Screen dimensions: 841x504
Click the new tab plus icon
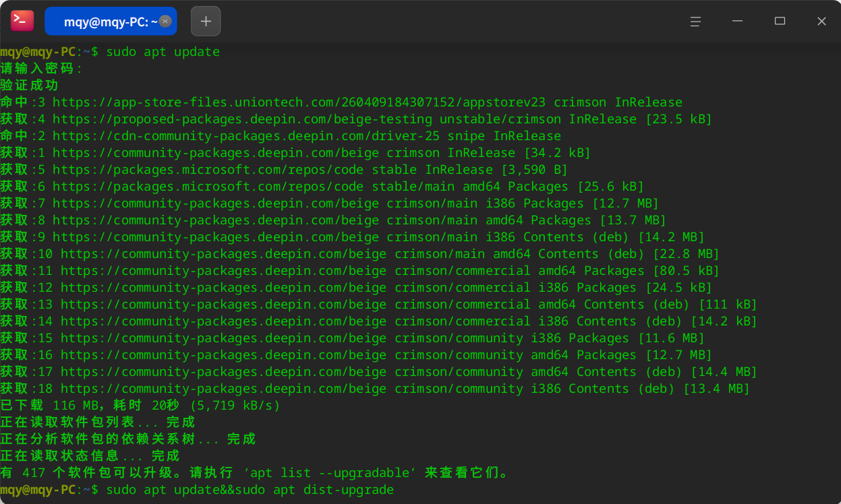click(205, 21)
